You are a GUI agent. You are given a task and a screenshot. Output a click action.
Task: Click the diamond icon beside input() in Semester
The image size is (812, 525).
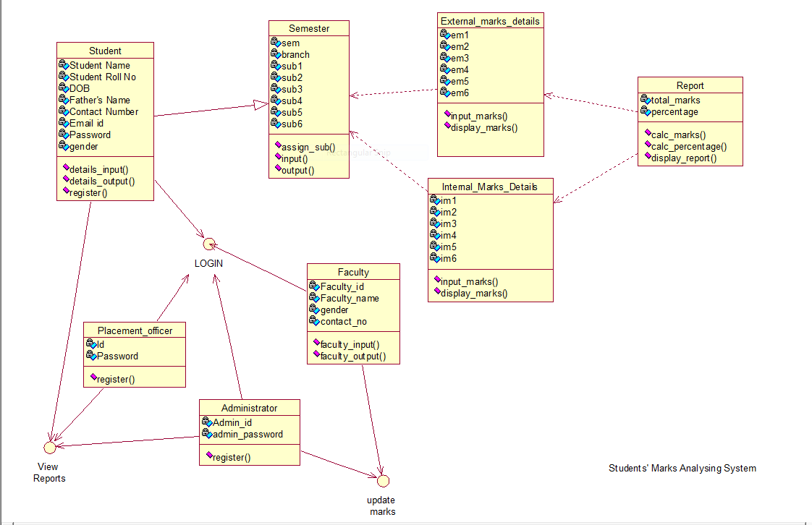[x=278, y=156]
